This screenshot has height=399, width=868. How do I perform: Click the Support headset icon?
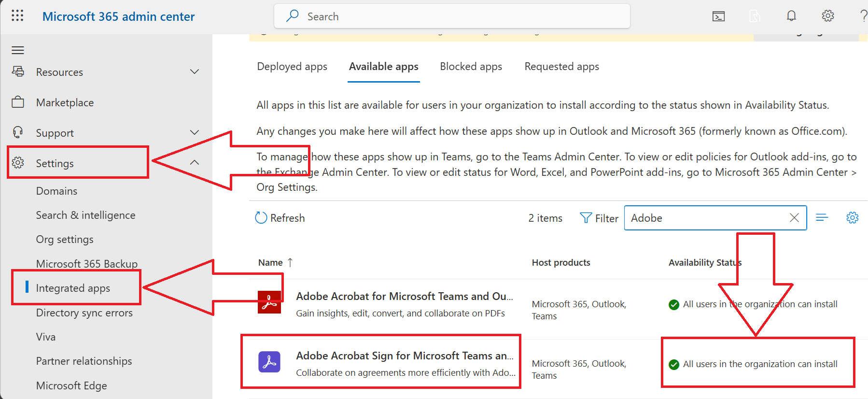click(x=18, y=132)
